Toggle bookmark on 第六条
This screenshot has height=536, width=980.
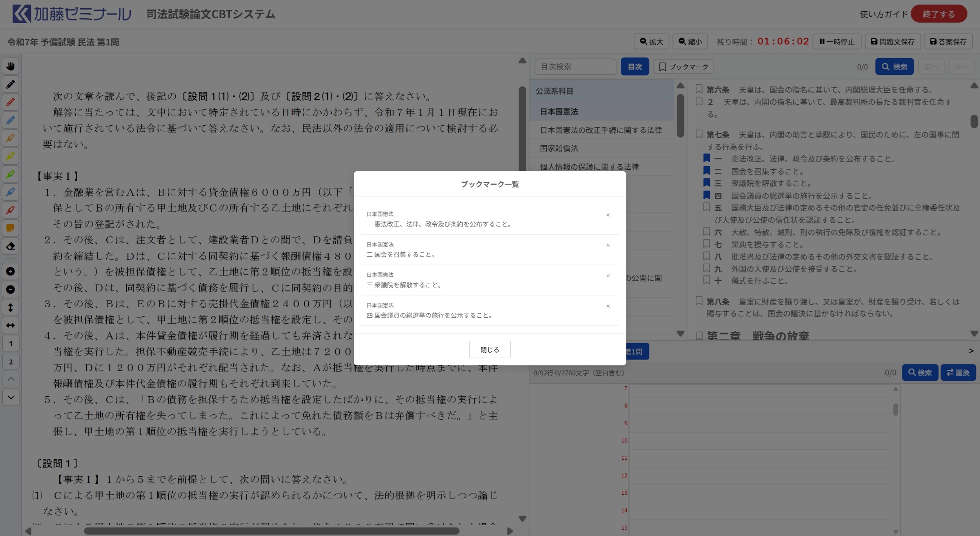pyautogui.click(x=699, y=89)
